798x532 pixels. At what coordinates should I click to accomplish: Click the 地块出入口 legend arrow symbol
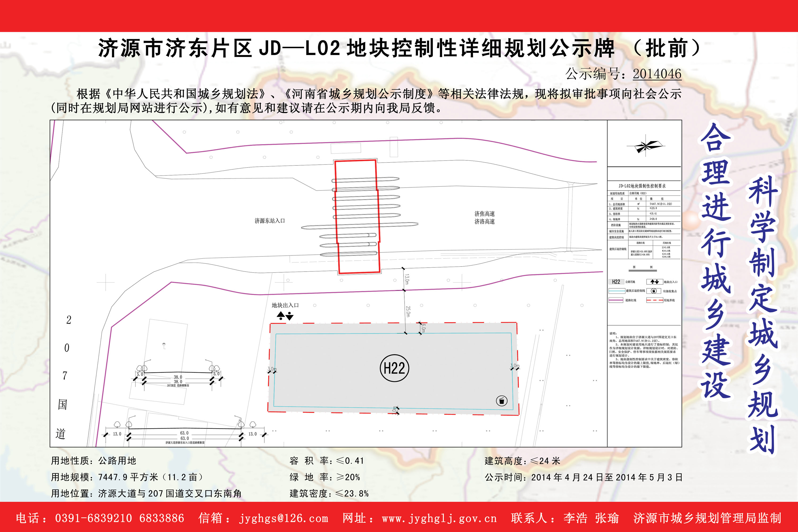[654, 282]
